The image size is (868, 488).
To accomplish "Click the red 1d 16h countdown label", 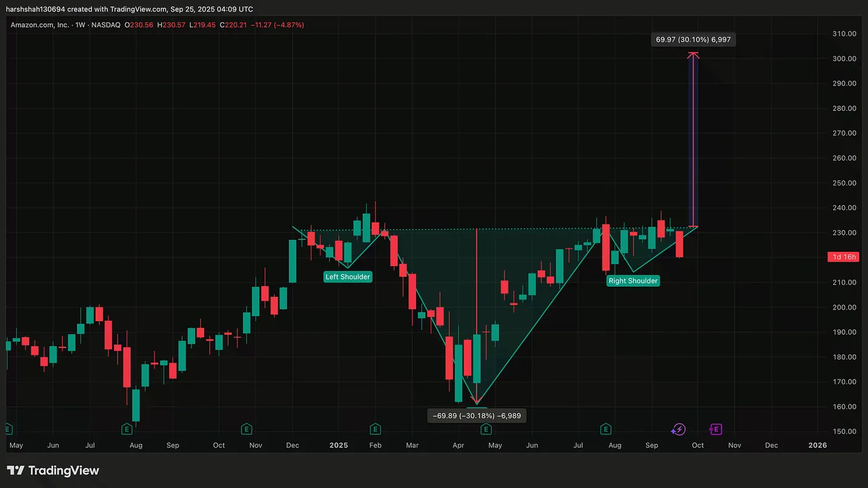I will point(843,257).
